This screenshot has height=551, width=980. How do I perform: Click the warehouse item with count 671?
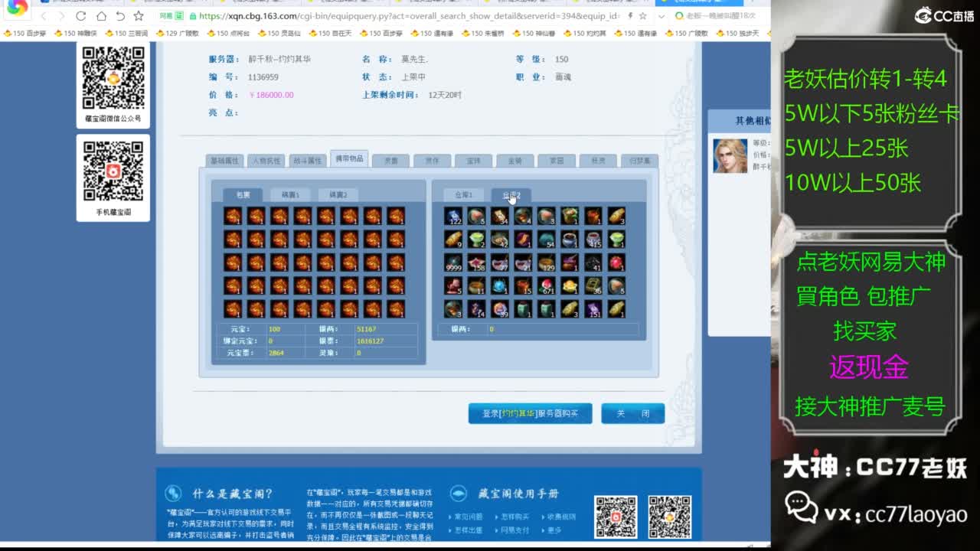pyautogui.click(x=546, y=285)
